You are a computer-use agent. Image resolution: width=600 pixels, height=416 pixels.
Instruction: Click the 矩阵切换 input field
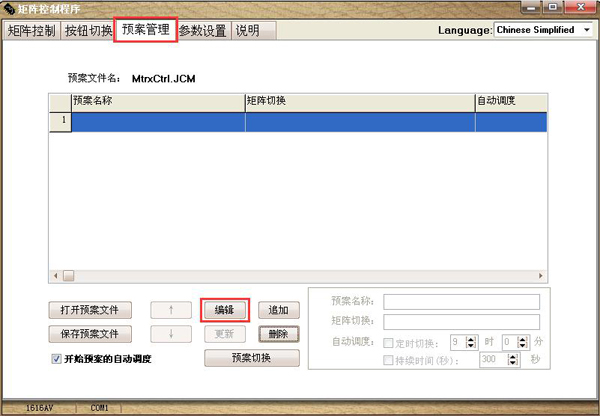[x=461, y=322]
